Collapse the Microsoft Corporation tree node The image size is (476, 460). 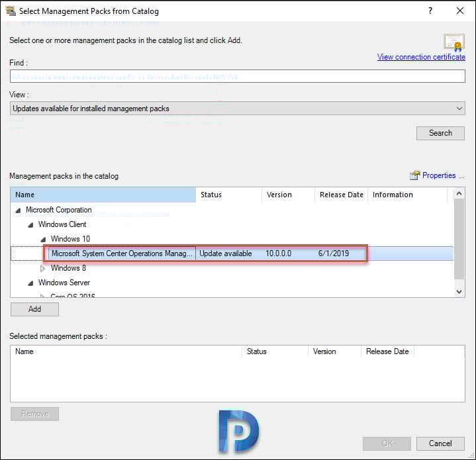(19, 210)
